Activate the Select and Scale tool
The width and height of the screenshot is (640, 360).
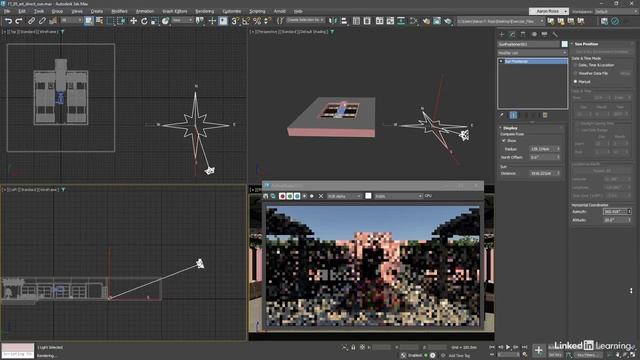[x=155, y=21]
